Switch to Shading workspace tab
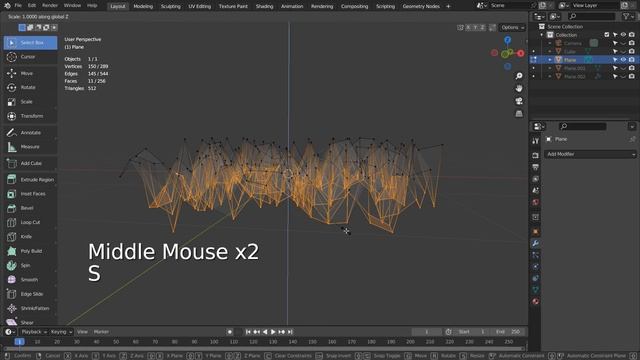This screenshot has width=640, height=360. [264, 6]
